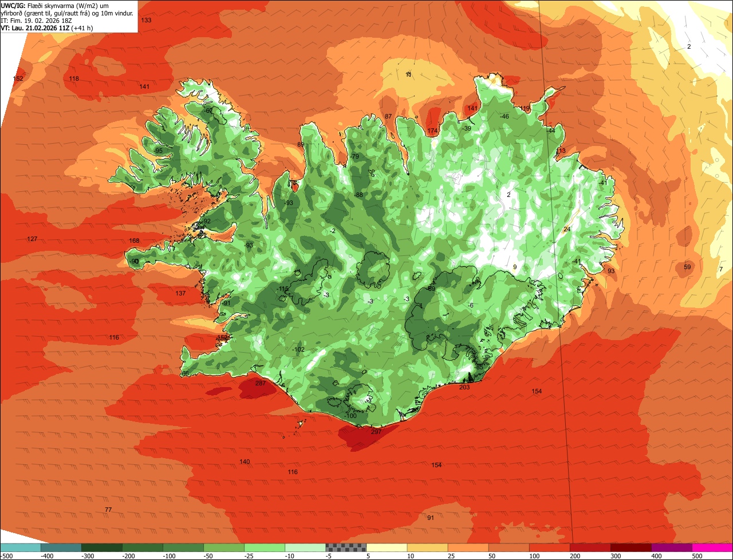Viewport: 733px width, 560px height.
Task: Click the map value 91 over the southern sea
Action: click(431, 518)
